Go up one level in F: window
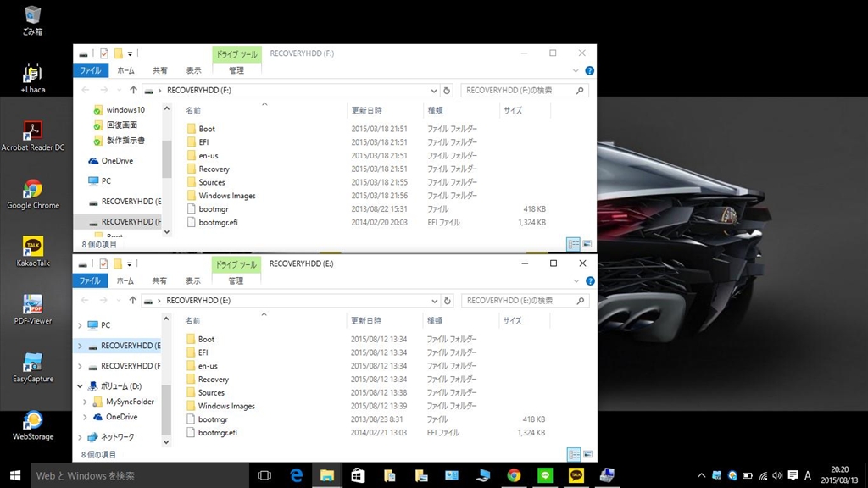The height and width of the screenshot is (488, 868). click(x=133, y=90)
